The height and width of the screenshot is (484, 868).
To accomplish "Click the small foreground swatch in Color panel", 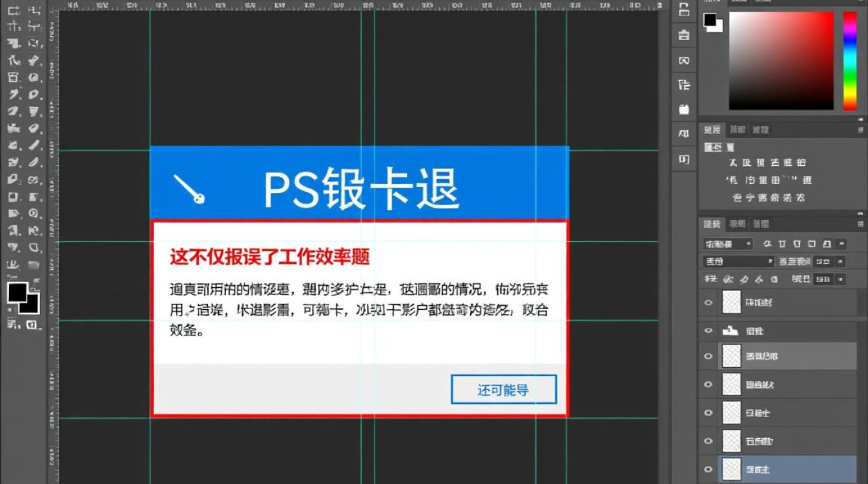I will pyautogui.click(x=710, y=20).
